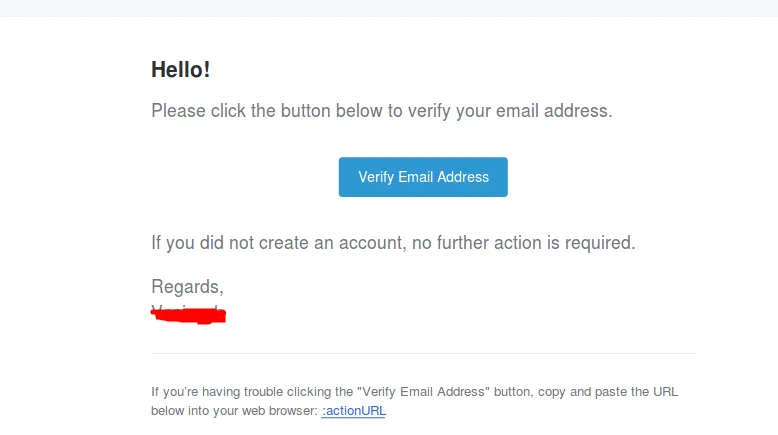Click quoted "Verify Email Address" in footer
The image size is (778, 435).
tap(425, 392)
